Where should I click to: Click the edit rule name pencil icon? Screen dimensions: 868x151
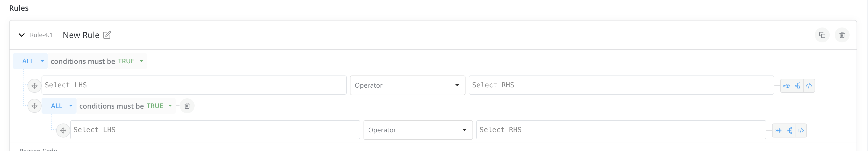(x=107, y=35)
